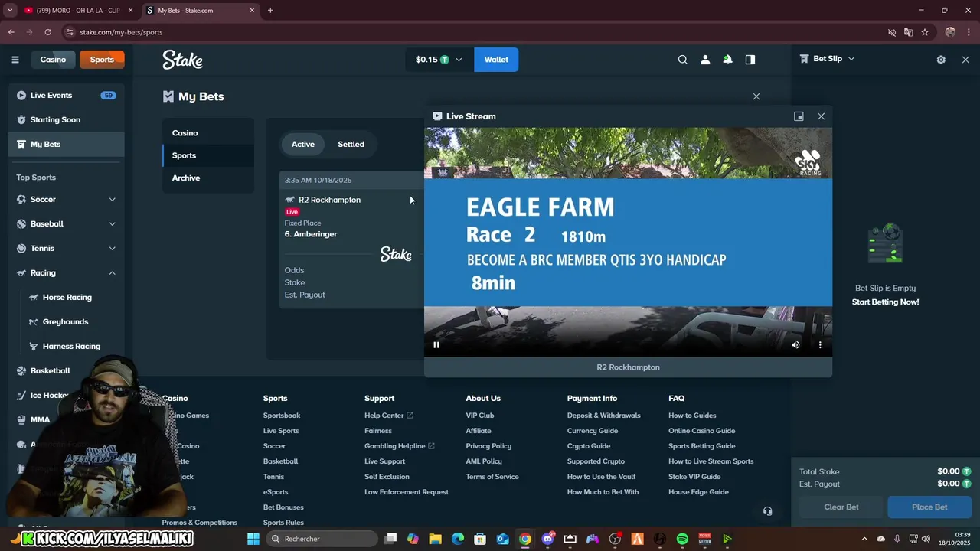980x551 pixels.
Task: Open Self Exclusion footer link
Action: tap(387, 477)
